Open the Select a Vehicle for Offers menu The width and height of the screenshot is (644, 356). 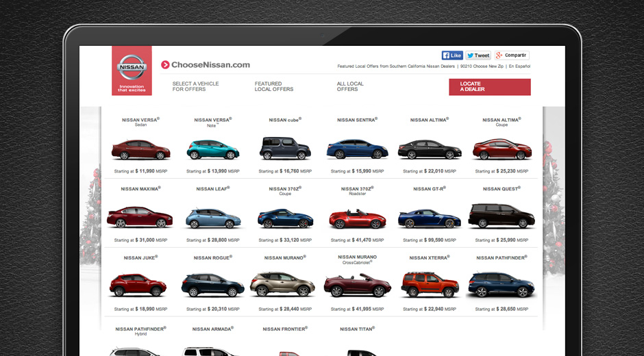tap(195, 86)
